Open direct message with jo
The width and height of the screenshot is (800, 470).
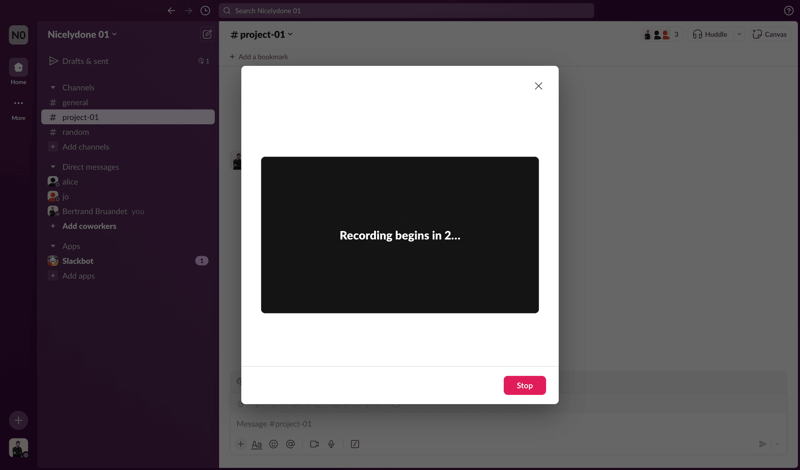128,196
